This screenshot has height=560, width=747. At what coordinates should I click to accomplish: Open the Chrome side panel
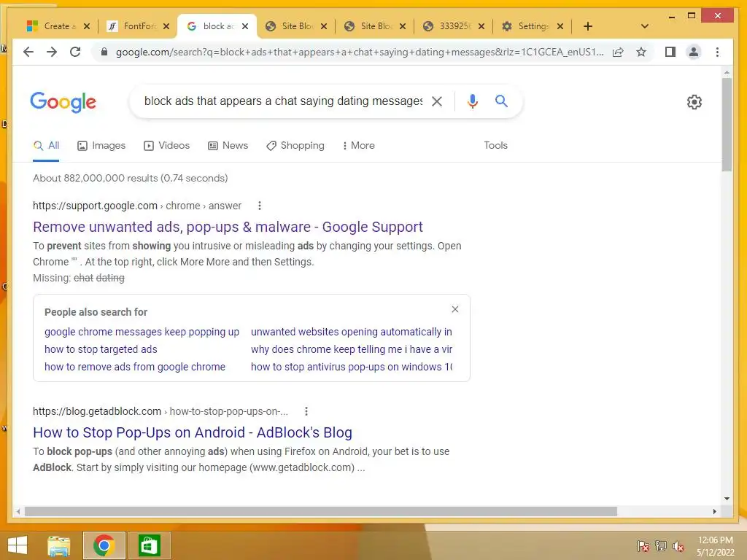click(670, 52)
